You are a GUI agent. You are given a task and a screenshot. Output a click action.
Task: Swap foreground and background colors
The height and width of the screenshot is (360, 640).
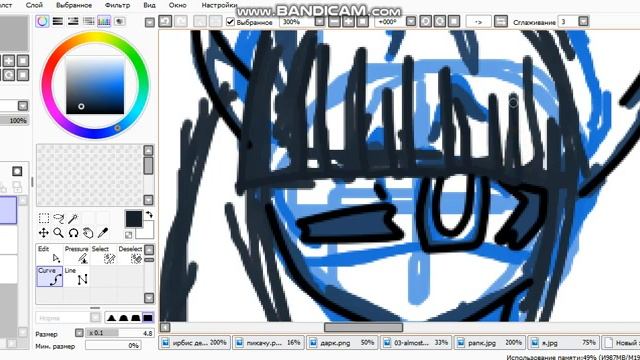149,214
